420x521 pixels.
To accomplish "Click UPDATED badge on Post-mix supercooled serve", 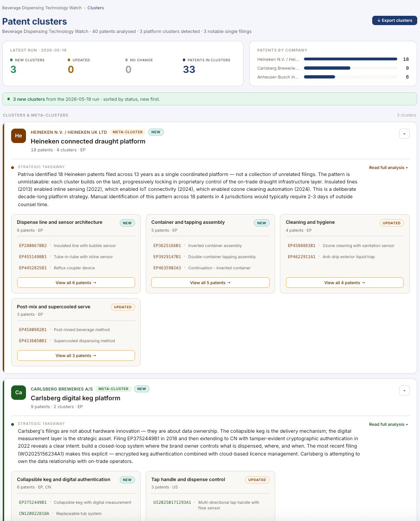I will (x=123, y=307).
